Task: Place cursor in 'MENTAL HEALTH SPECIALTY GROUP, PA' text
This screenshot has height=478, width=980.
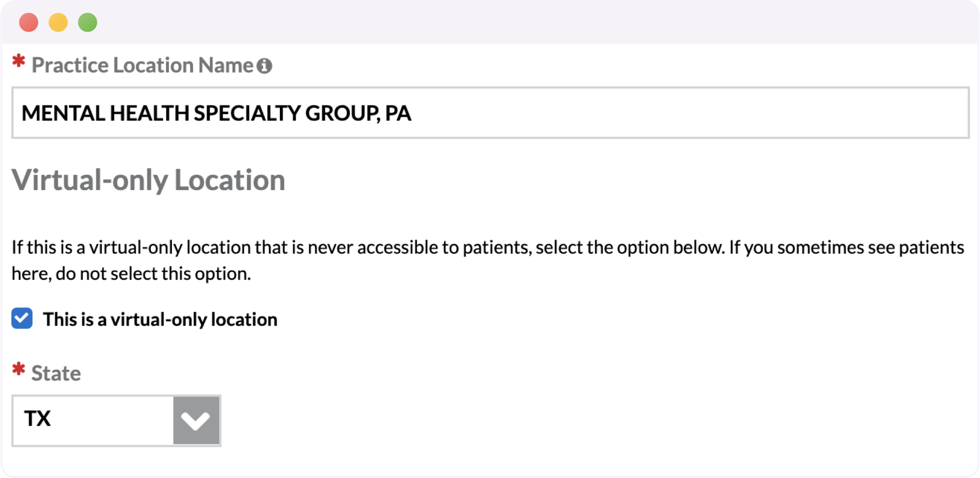Action: click(x=216, y=114)
